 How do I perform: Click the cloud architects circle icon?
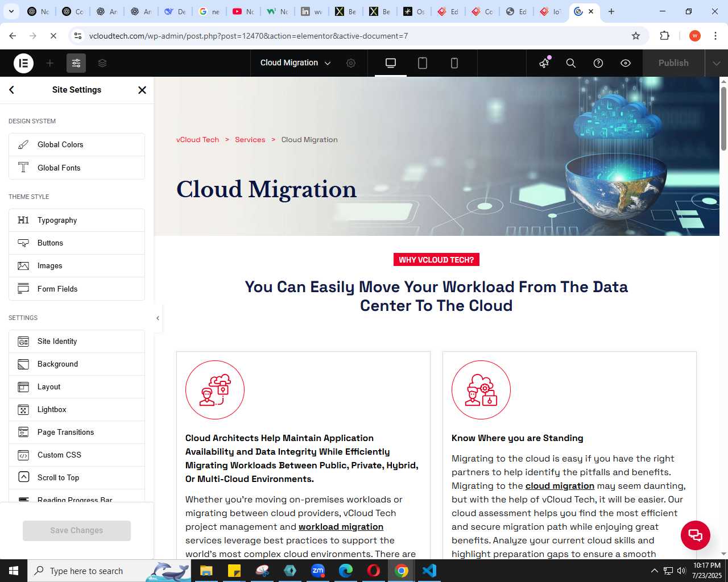click(215, 390)
